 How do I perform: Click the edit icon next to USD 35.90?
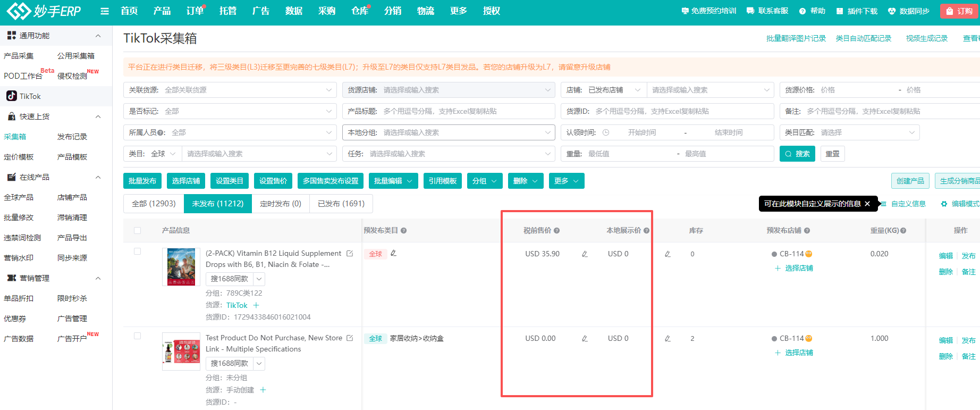(x=585, y=254)
